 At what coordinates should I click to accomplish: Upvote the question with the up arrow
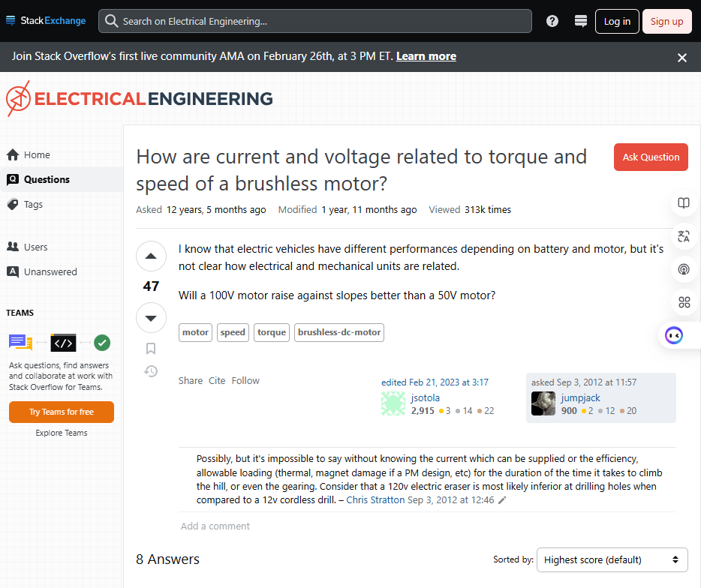click(x=151, y=256)
